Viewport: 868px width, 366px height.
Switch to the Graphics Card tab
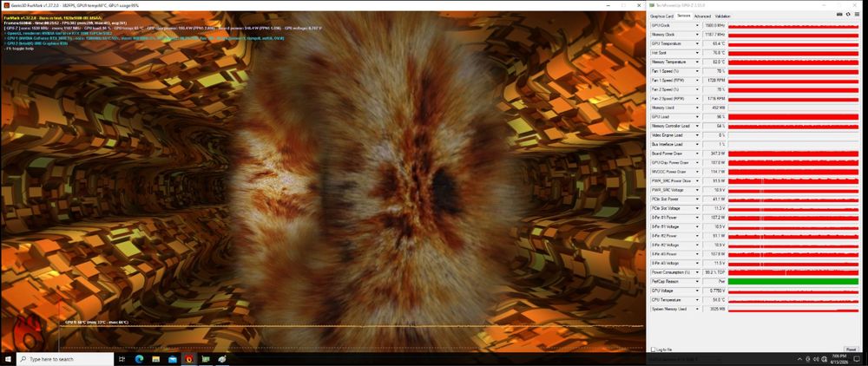[661, 16]
